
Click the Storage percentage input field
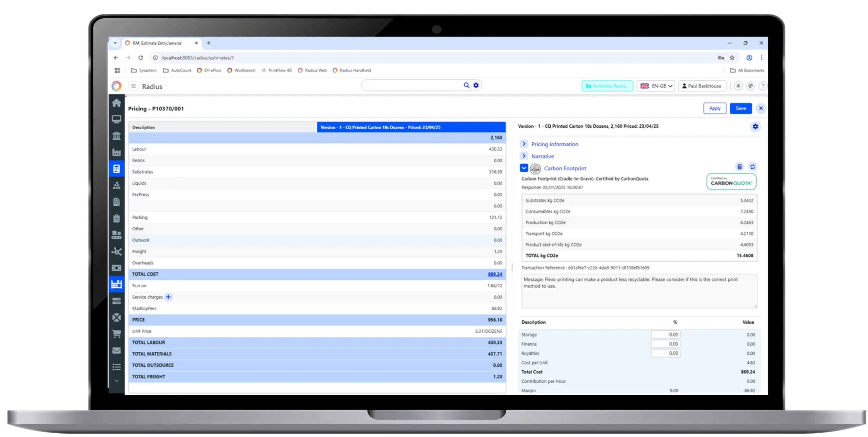pos(665,334)
